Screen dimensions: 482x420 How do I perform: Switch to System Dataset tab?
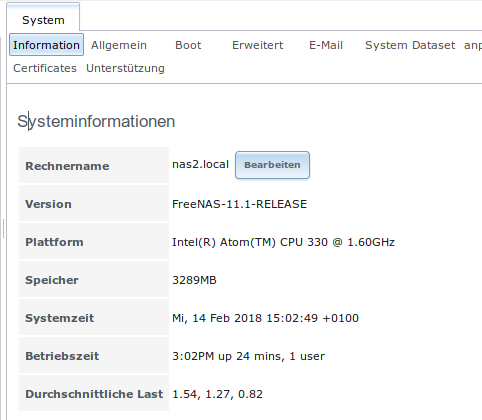(410, 45)
